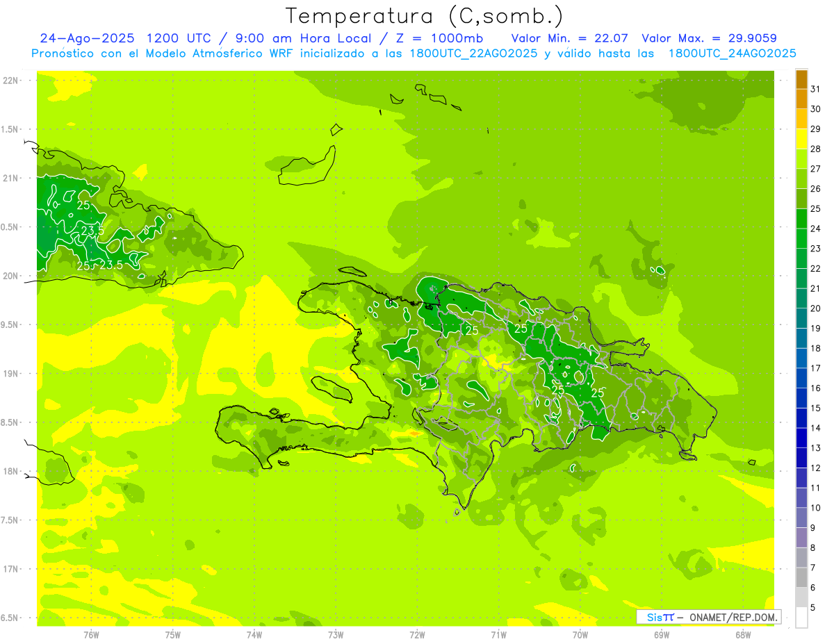
Task: Click the orange 30–31 colorbar swatch
Action: click(801, 99)
